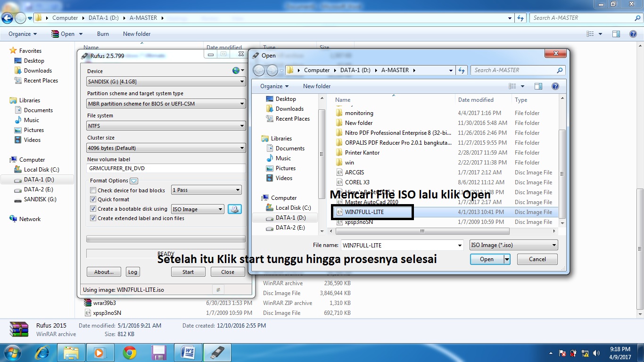Uncheck the Quick format checkbox

tap(93, 199)
